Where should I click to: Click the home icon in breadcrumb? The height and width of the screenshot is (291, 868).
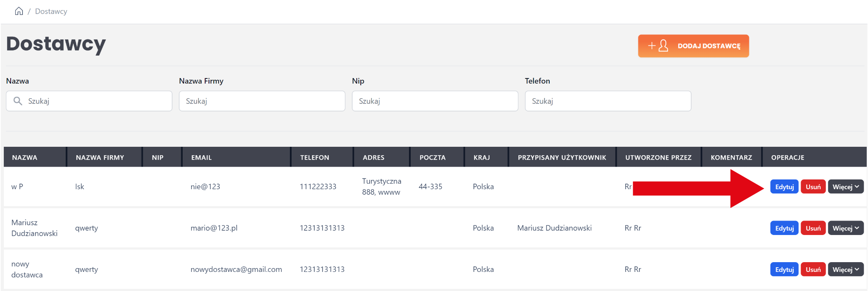point(19,11)
